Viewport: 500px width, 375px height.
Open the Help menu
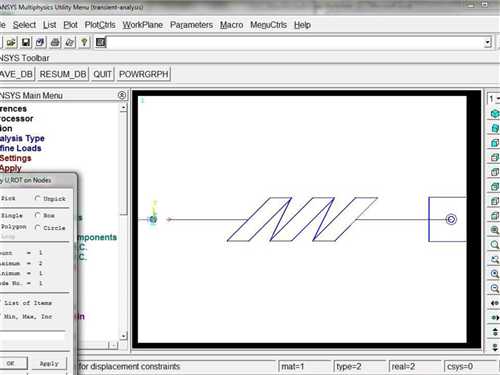point(302,25)
